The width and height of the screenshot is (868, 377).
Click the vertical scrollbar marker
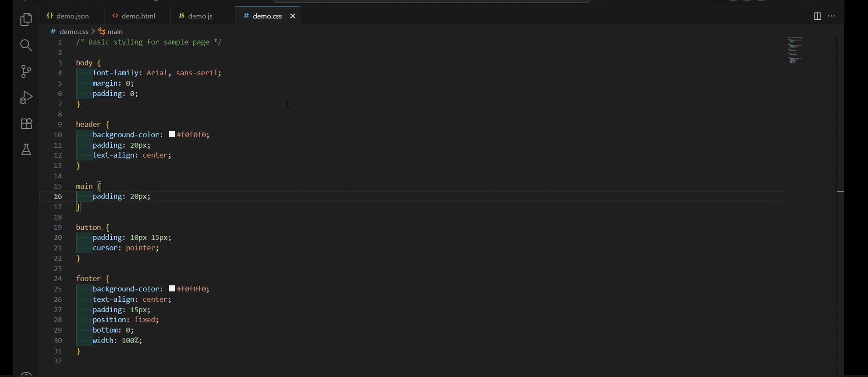840,191
